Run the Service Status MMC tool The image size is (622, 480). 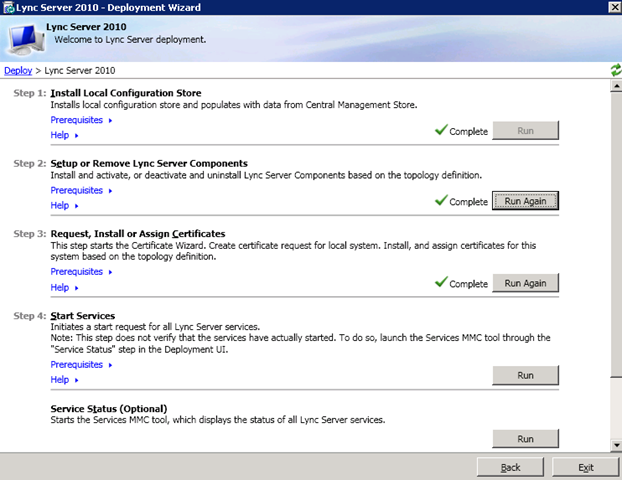click(x=525, y=439)
